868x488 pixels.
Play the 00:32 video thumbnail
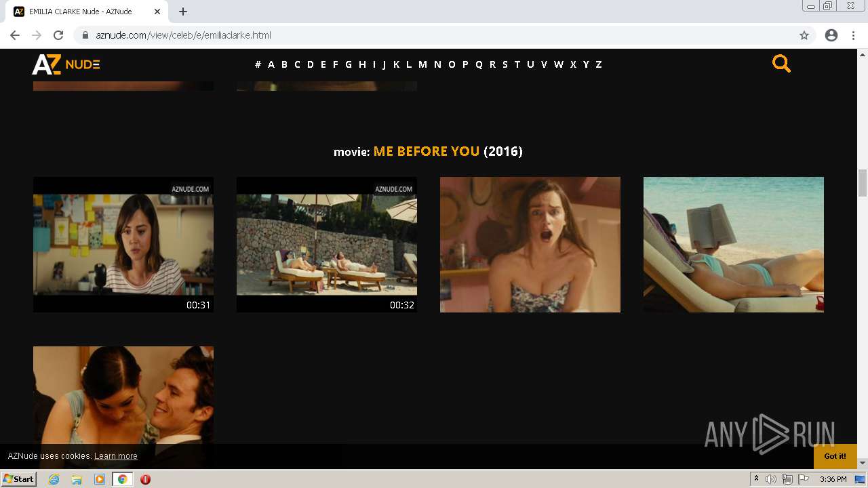[x=327, y=245]
